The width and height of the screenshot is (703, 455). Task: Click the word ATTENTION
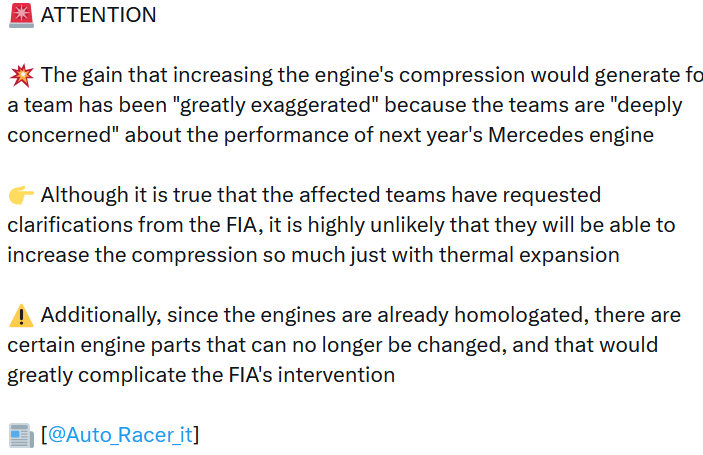tap(98, 15)
